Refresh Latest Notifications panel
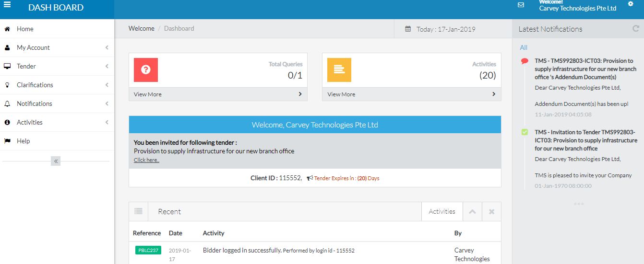644x264 pixels. (635, 29)
